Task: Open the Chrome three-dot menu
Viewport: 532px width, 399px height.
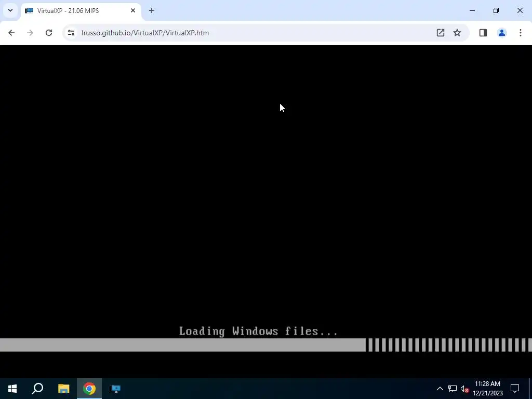Action: tap(521, 33)
